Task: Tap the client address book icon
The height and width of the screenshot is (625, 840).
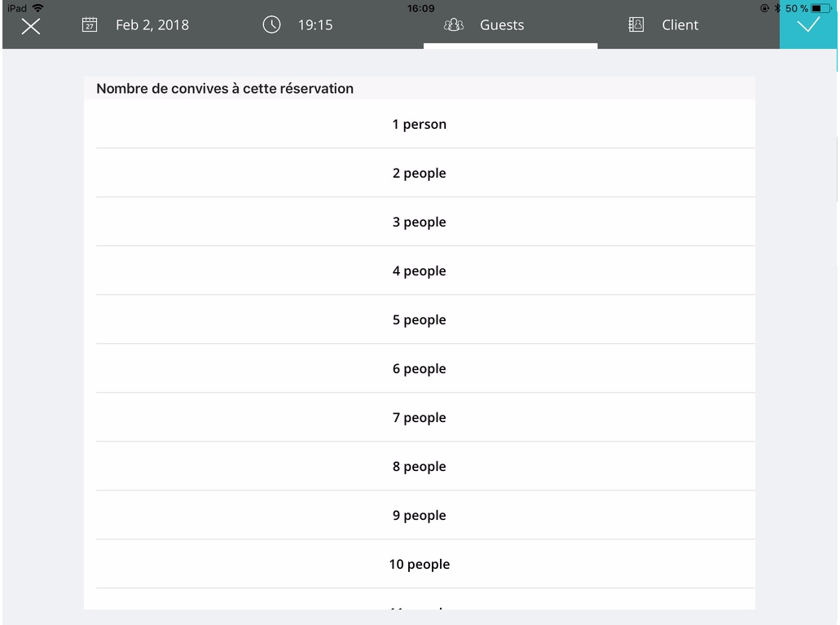Action: (x=636, y=25)
